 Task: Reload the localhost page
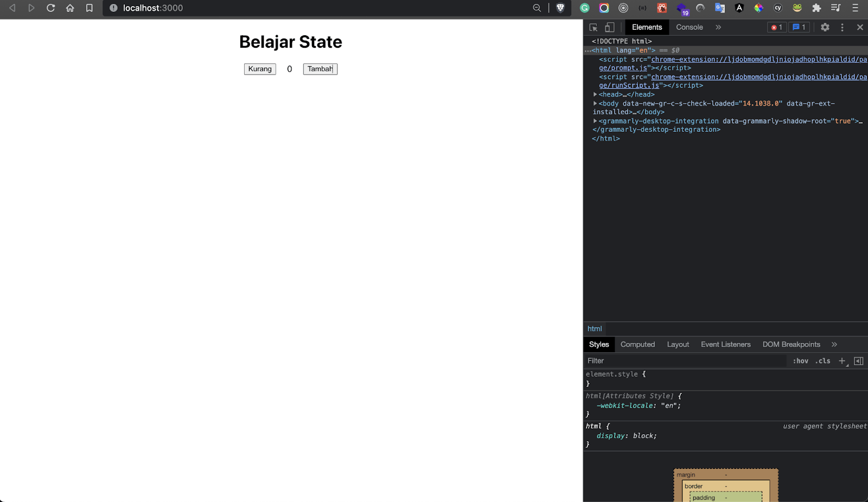[x=50, y=8]
